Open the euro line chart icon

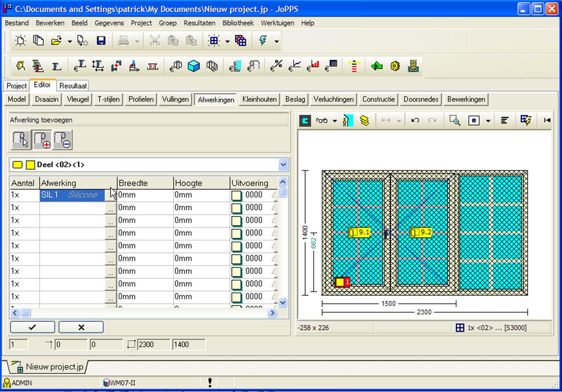[x=294, y=66]
